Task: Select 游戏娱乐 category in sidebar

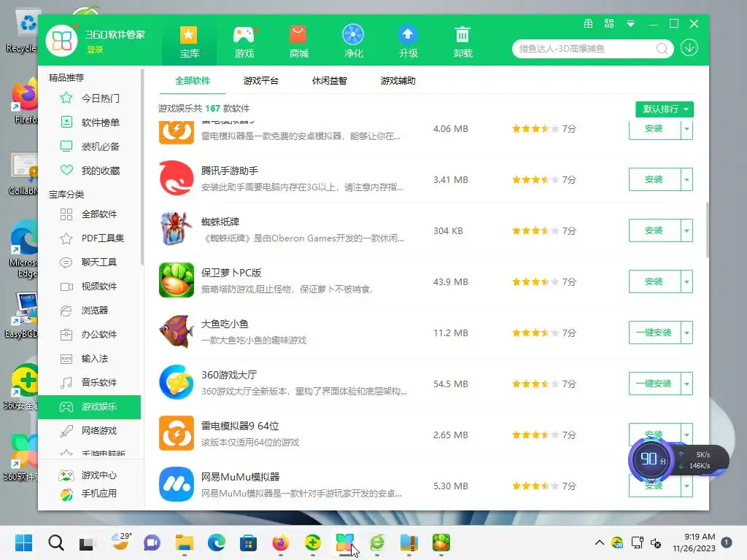Action: point(90,407)
